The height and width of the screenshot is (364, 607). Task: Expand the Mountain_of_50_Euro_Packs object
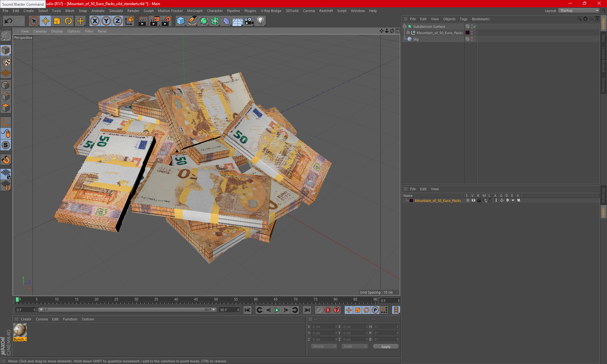point(408,33)
